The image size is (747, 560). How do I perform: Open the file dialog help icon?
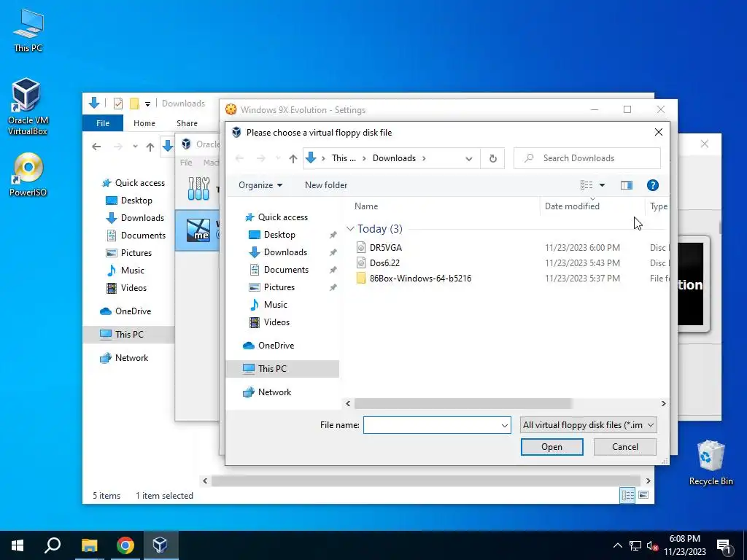pos(653,185)
